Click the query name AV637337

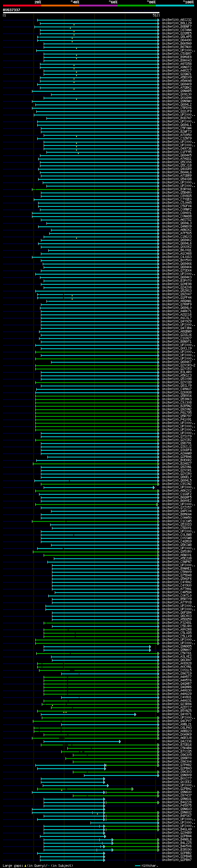click(x=11, y=10)
